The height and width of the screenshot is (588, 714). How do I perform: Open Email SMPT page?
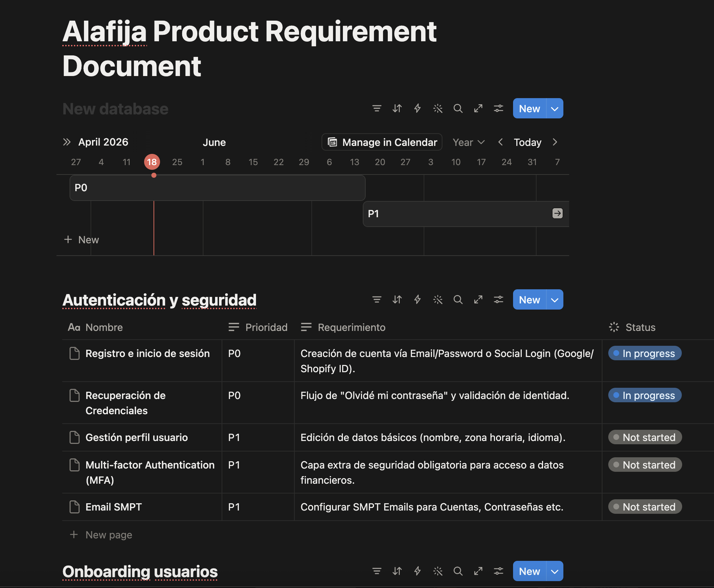[x=114, y=507]
